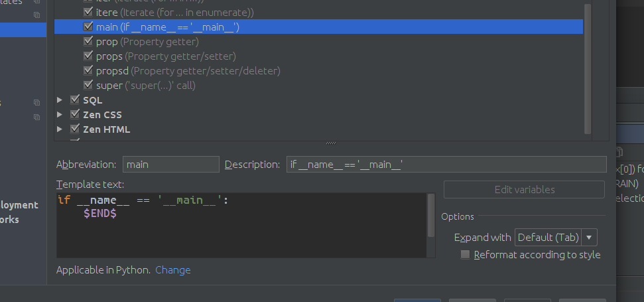Select the propsd getter/setter/deleter row
644x302 pixels.
click(319, 70)
